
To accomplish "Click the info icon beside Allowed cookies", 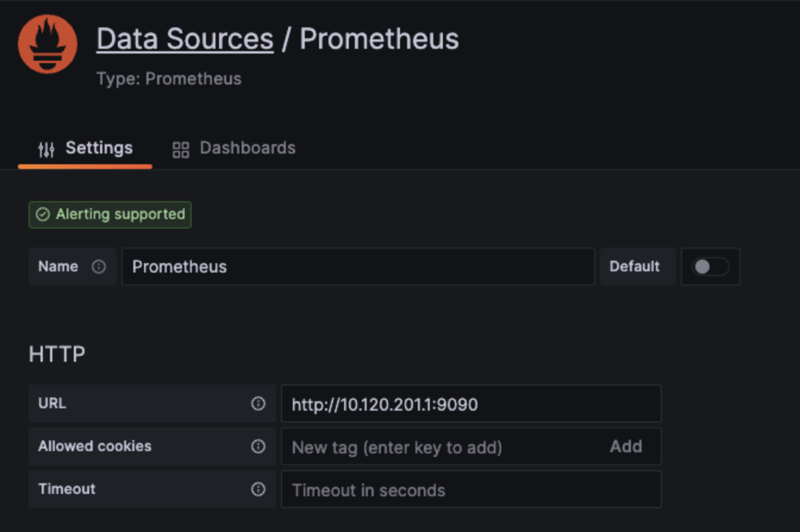I will pos(259,446).
